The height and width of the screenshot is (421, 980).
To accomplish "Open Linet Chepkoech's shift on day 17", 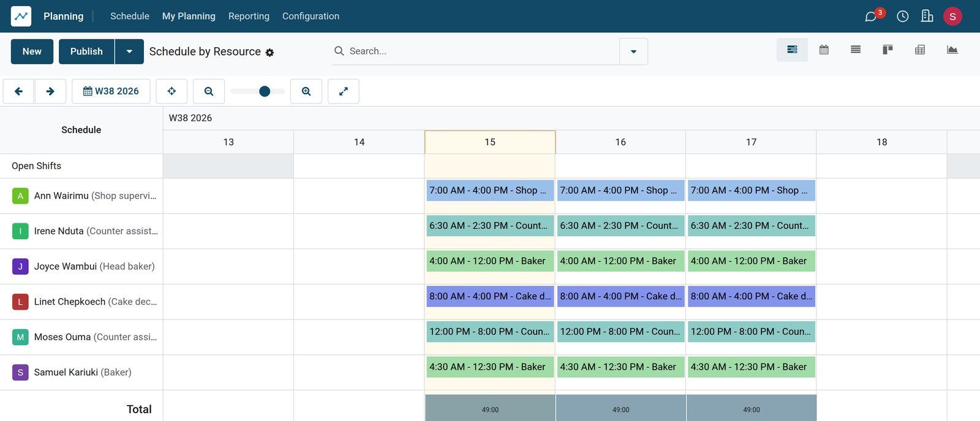I will click(x=752, y=296).
